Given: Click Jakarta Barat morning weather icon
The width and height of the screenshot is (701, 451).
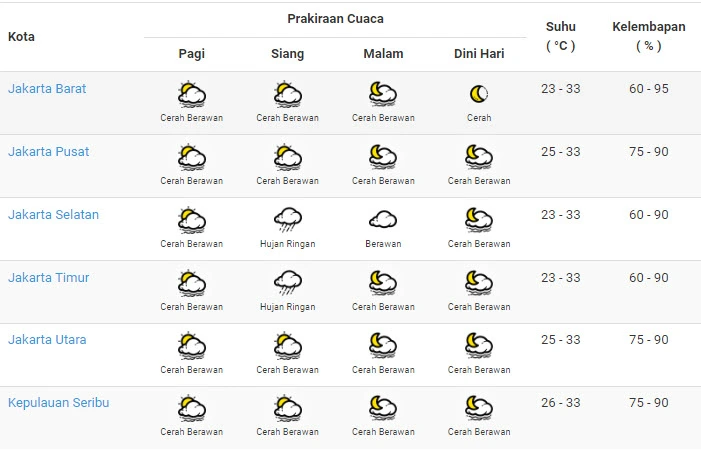Looking at the screenshot, I should coord(191,95).
